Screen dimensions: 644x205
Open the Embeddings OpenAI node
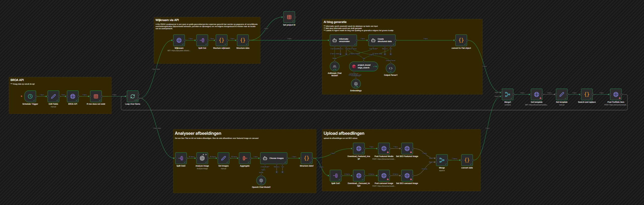click(x=356, y=84)
